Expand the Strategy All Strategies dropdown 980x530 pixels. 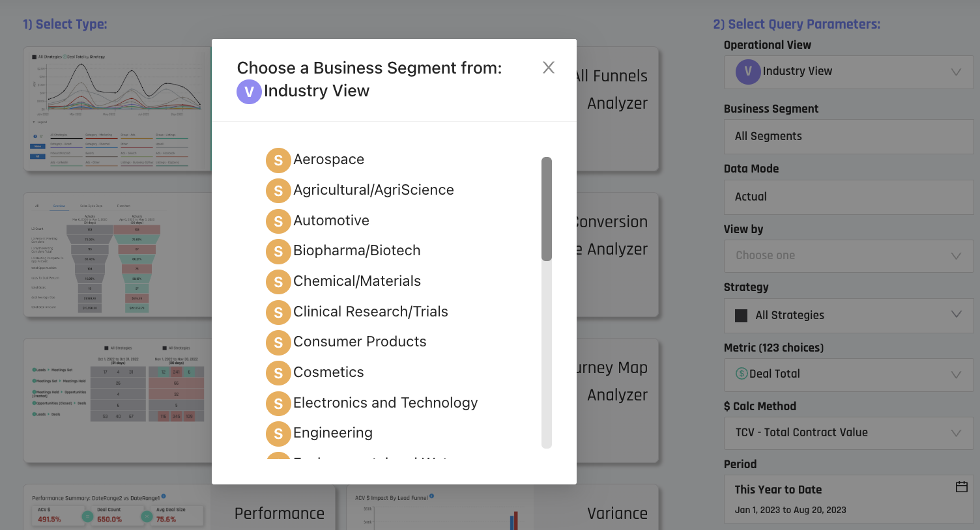848,315
